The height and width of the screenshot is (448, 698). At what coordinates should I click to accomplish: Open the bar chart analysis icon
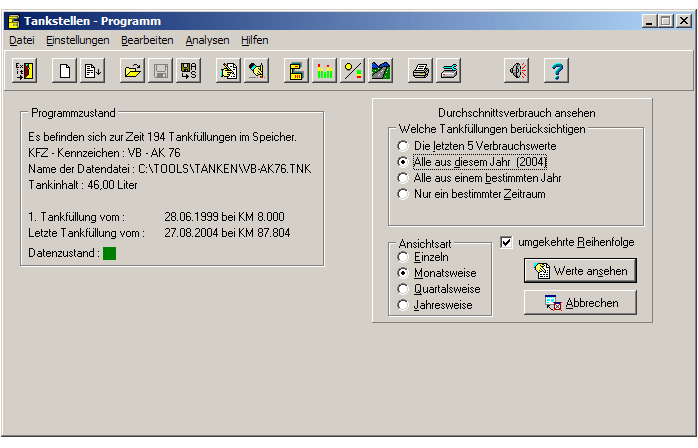325,70
